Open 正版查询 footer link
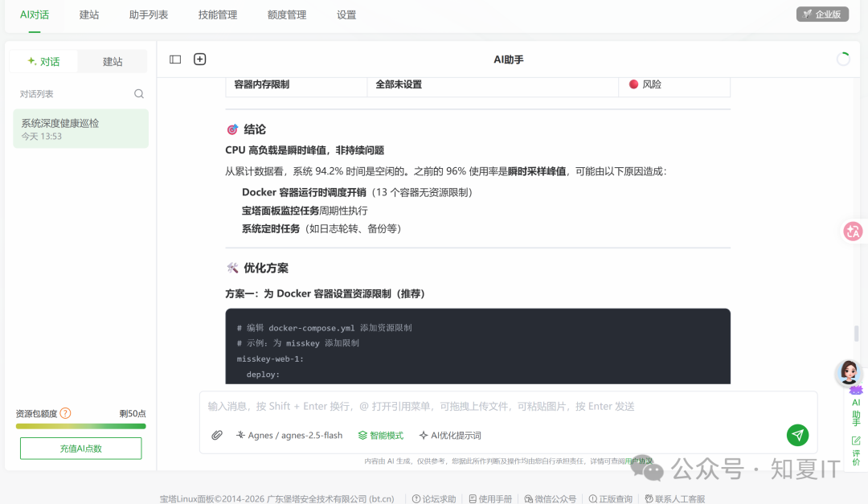The image size is (868, 504). [610, 498]
